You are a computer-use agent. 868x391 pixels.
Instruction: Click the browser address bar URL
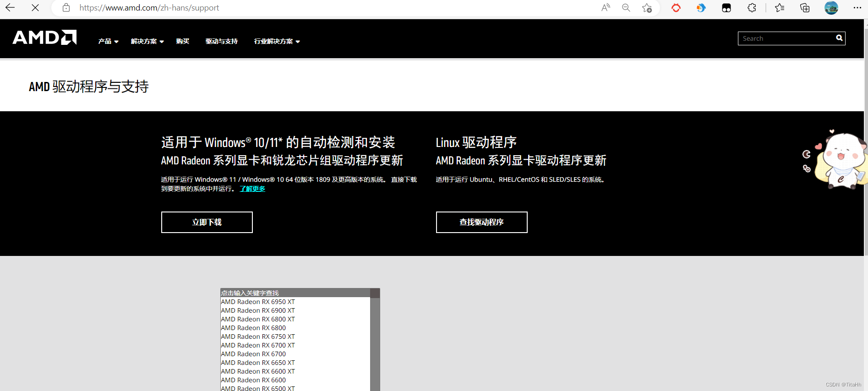pos(149,8)
